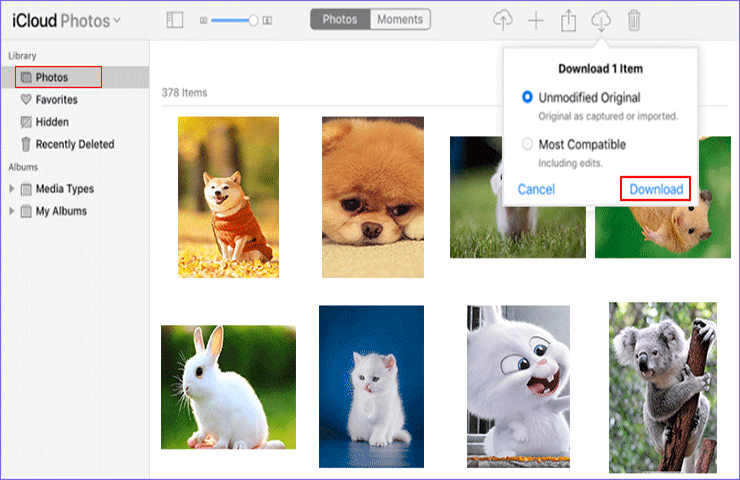Click Cancel in the download popup
This screenshot has width=740, height=480.
click(536, 189)
